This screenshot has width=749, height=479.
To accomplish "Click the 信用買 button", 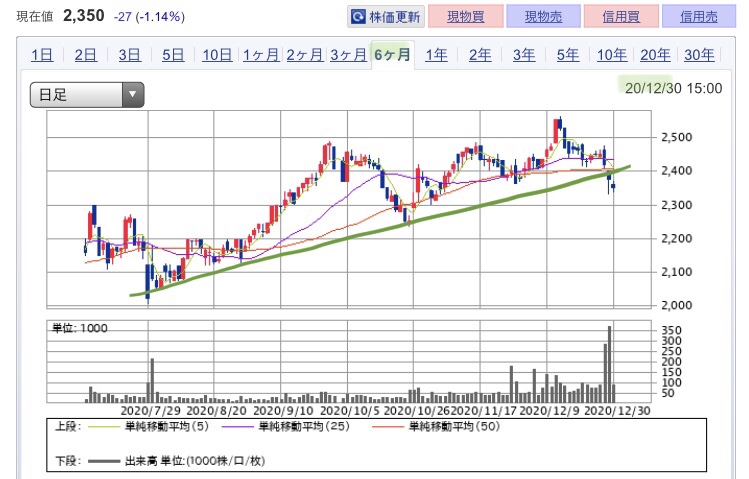I will pyautogui.click(x=621, y=17).
